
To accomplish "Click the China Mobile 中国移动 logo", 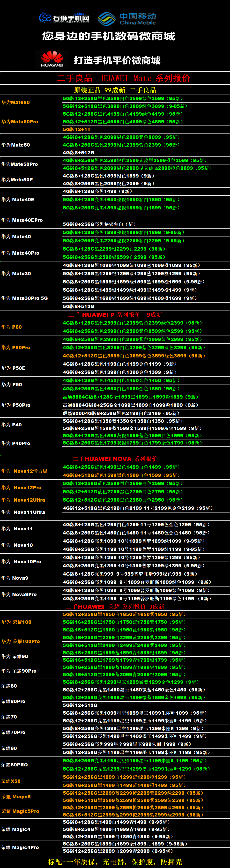I will pyautogui.click(x=127, y=19).
